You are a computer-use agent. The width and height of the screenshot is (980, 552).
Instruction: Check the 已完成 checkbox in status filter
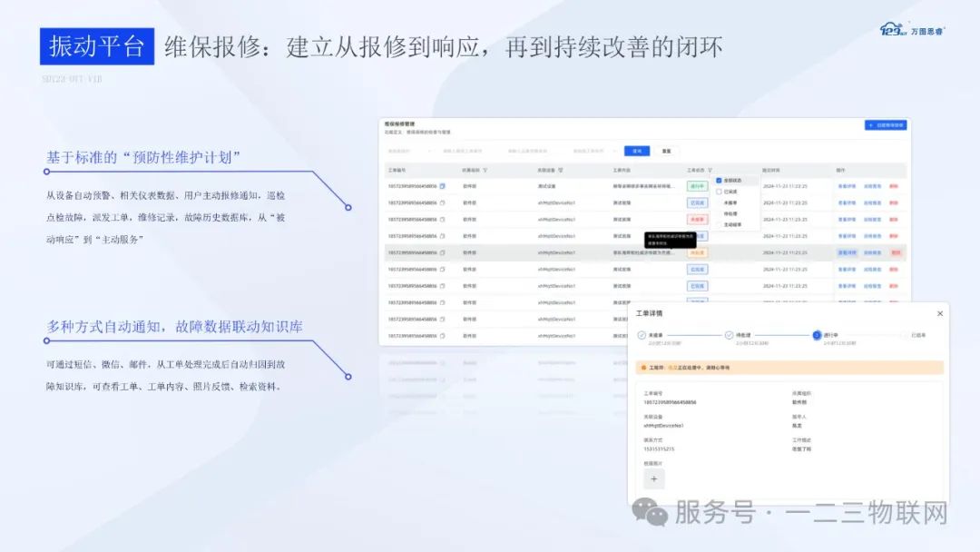coord(719,192)
